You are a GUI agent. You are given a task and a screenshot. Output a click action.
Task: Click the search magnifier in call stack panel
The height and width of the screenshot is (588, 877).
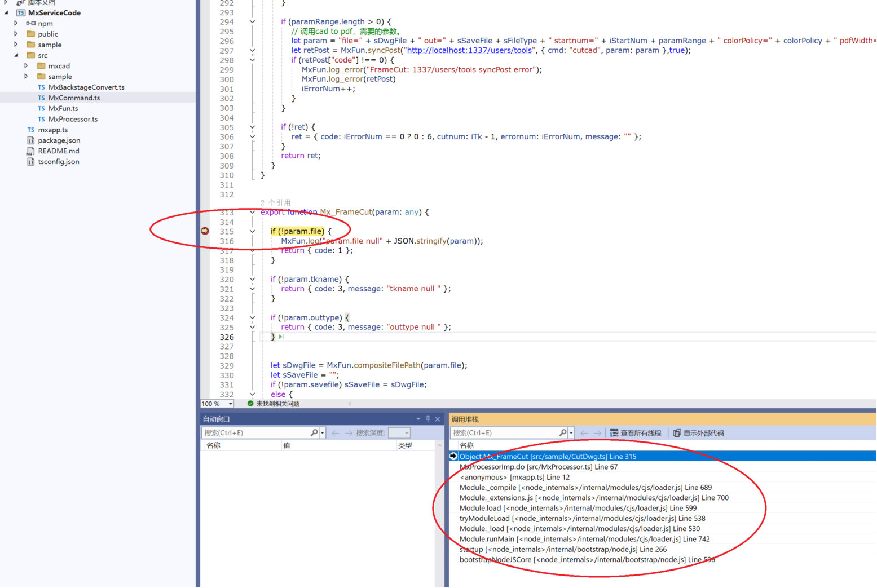[x=563, y=433]
